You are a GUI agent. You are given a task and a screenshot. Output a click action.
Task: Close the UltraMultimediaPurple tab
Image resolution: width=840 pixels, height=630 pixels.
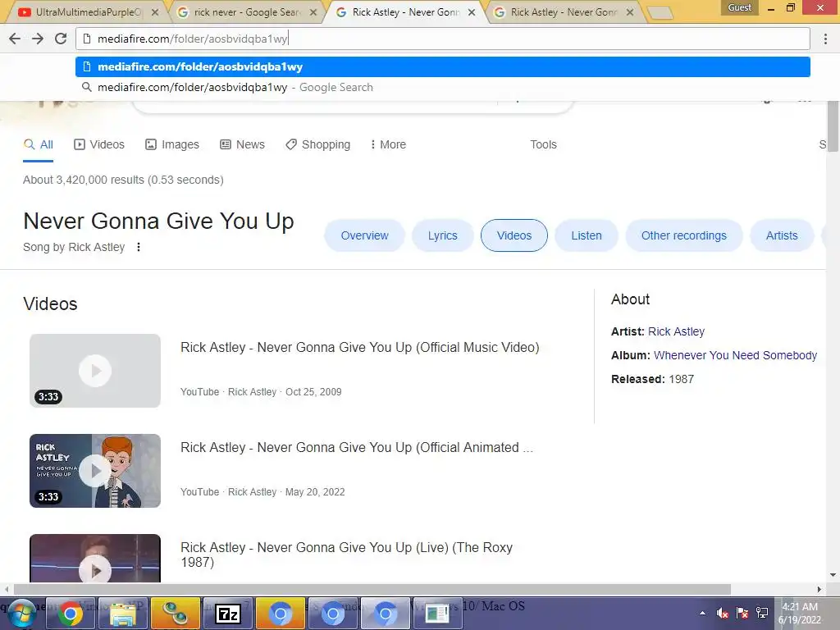click(155, 11)
